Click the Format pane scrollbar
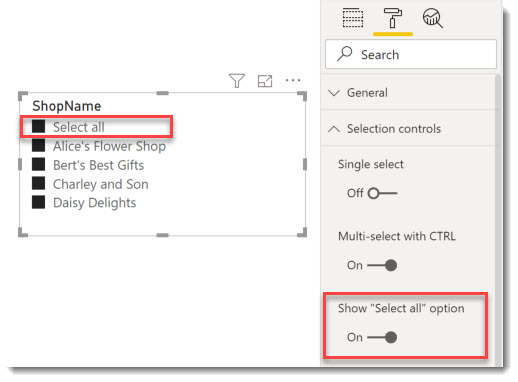 pos(498,220)
